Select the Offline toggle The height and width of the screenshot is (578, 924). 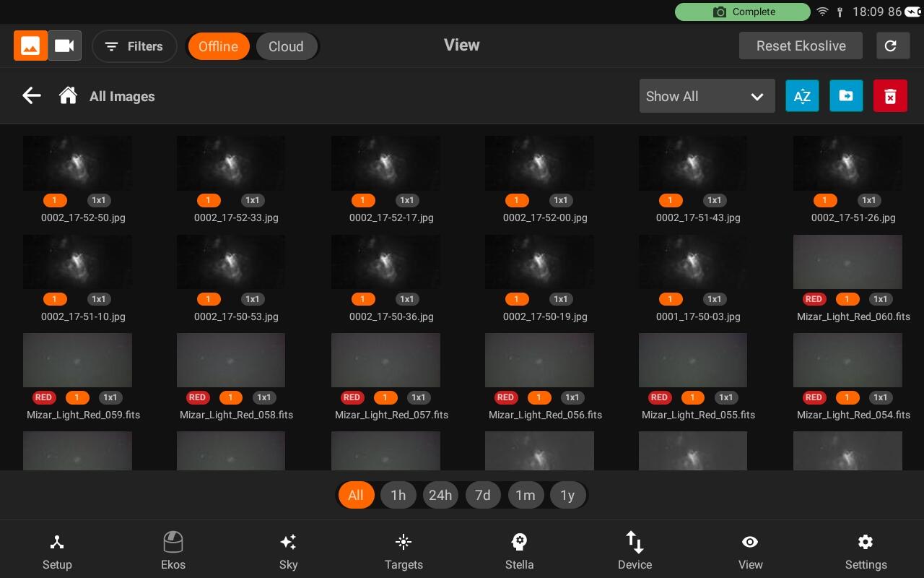[218, 46]
